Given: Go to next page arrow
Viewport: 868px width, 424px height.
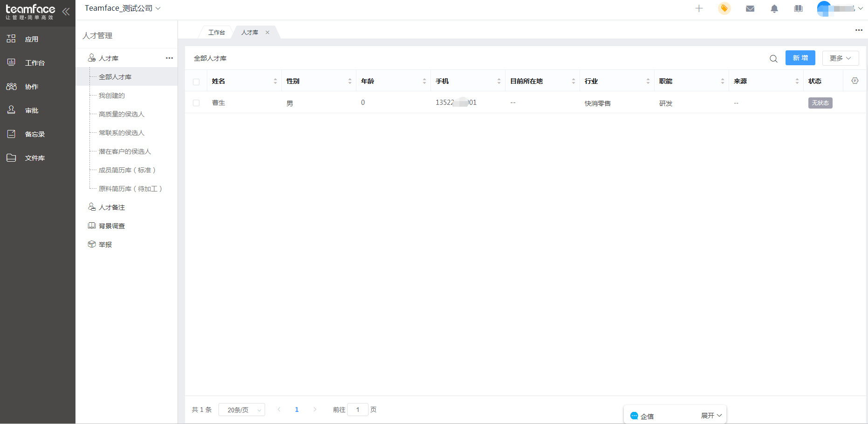Looking at the screenshot, I should pos(315,410).
